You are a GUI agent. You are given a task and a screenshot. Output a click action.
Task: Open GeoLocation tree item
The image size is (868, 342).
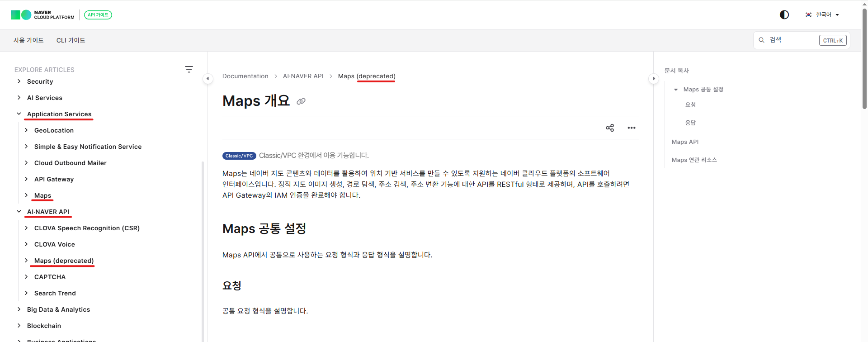54,130
